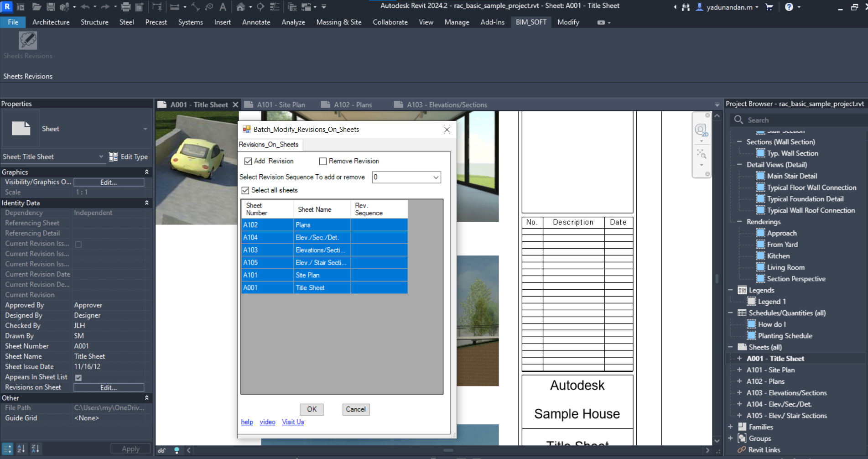Click the temporary hide glasses icon
This screenshot has height=459, width=868.
point(162,450)
